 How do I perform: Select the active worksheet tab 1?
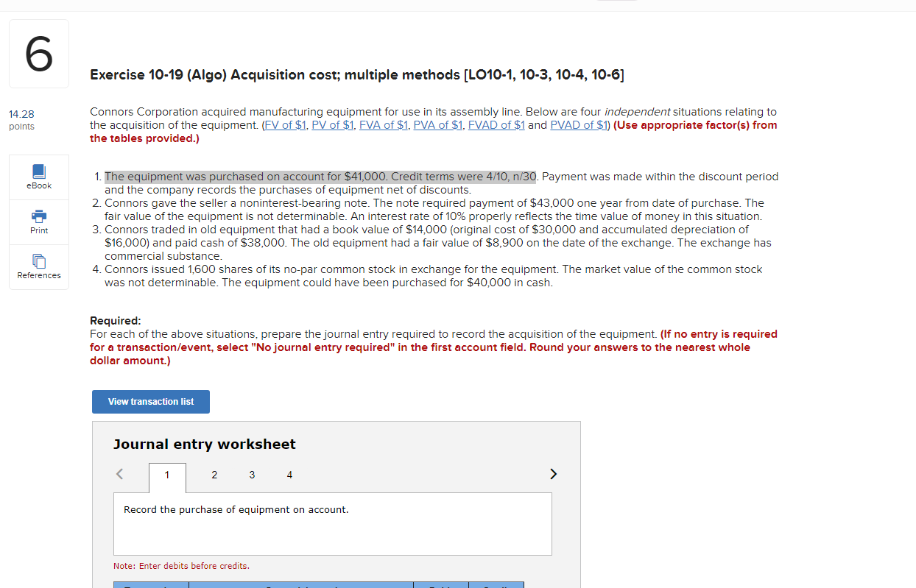coord(167,475)
